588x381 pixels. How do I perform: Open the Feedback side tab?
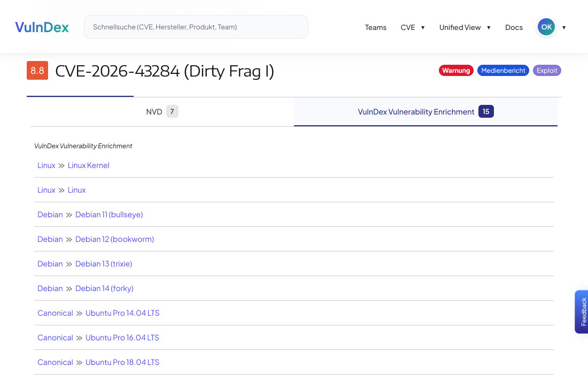[x=582, y=311]
